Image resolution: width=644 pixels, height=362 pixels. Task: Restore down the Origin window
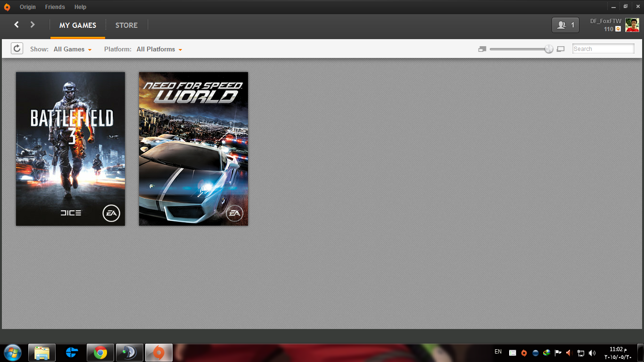coord(626,7)
